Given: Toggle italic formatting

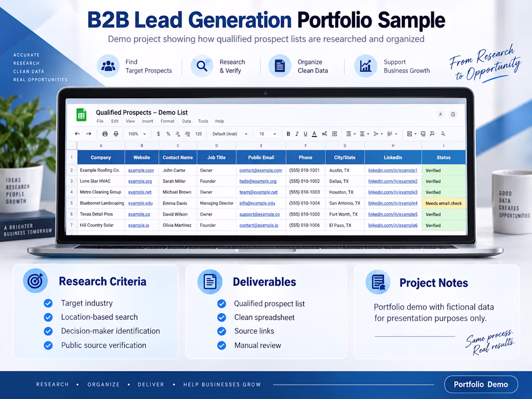Looking at the screenshot, I should [297, 133].
